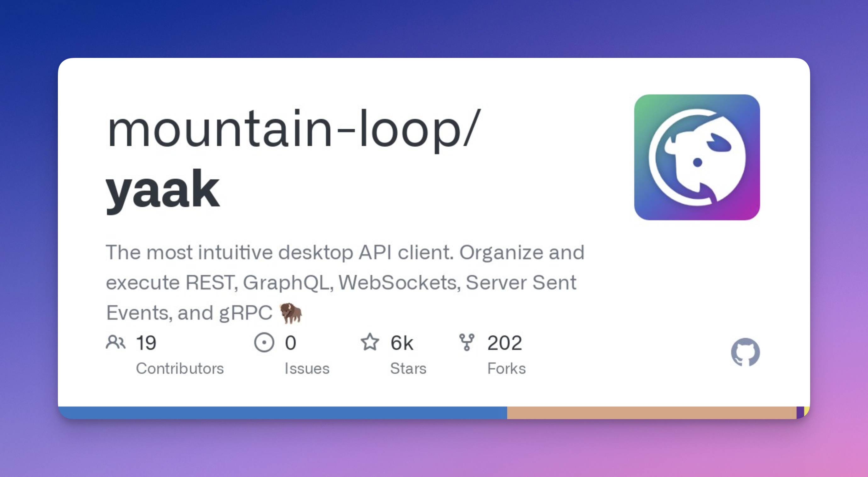868x477 pixels.
Task: Click the blue language bar segment
Action: (283, 412)
